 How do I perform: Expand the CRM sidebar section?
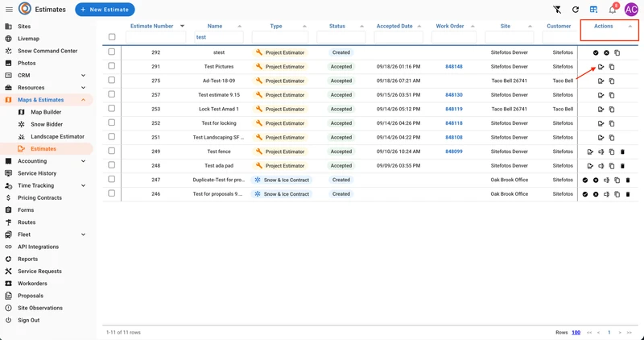tap(84, 75)
